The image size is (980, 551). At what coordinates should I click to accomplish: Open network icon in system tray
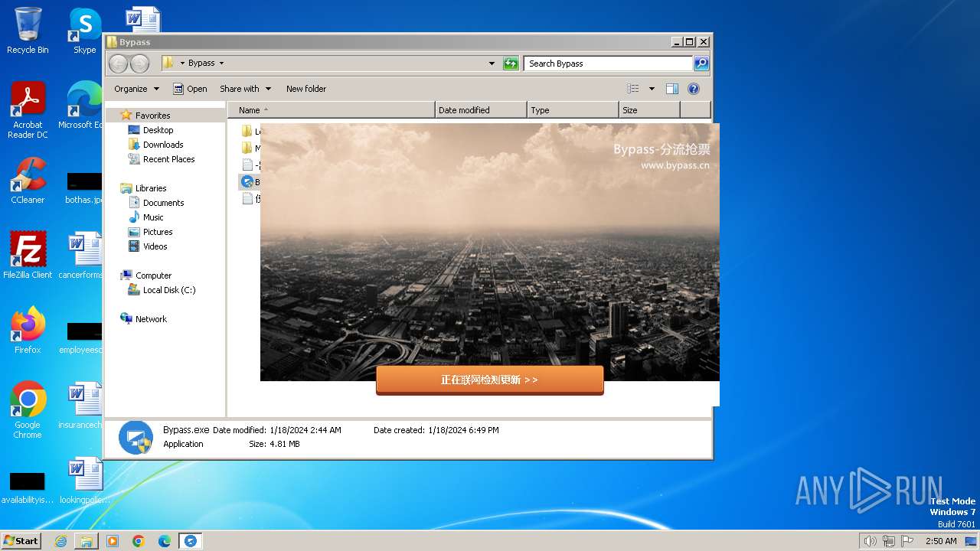(x=889, y=541)
